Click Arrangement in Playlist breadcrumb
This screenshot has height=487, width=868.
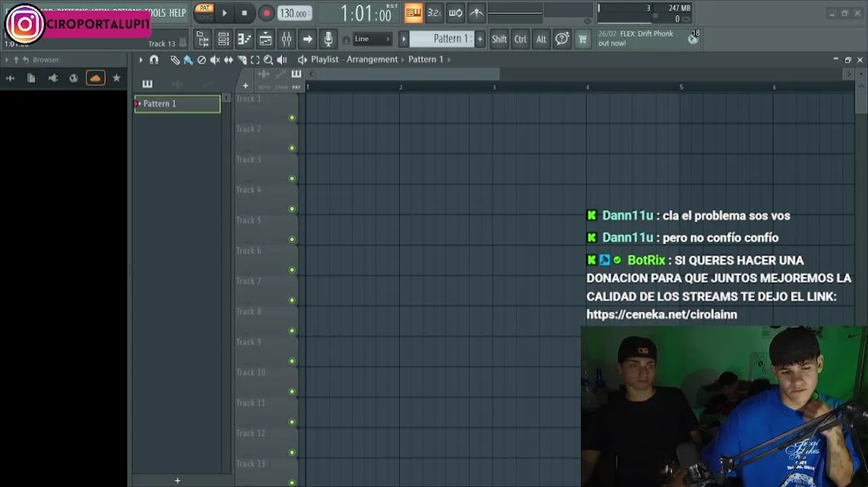pyautogui.click(x=372, y=60)
